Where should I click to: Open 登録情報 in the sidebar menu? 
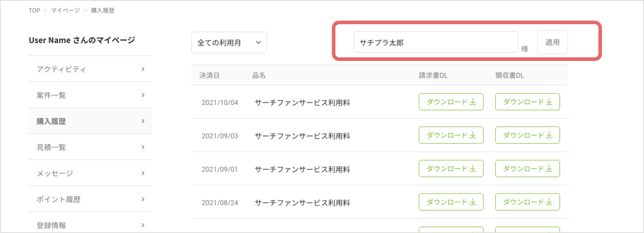click(x=90, y=225)
